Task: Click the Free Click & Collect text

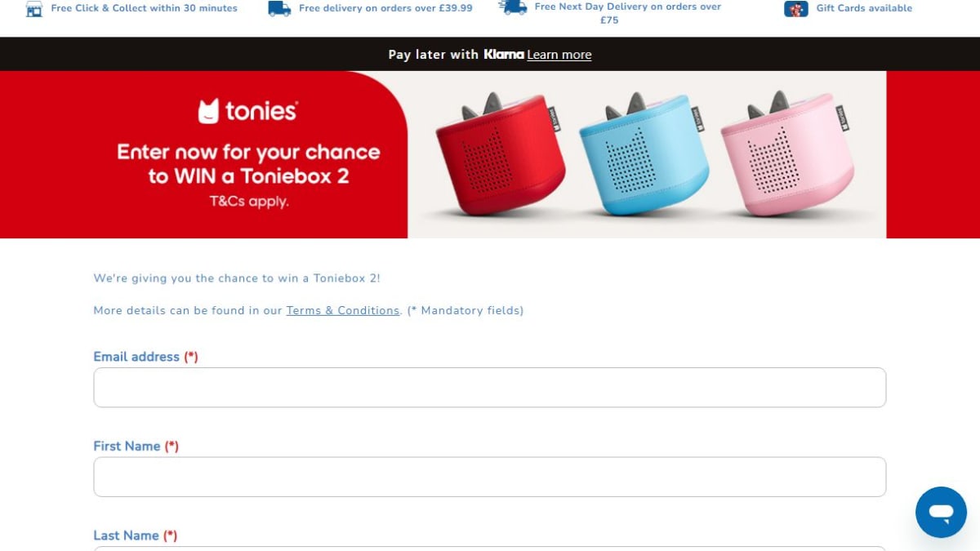Action: 144,8
